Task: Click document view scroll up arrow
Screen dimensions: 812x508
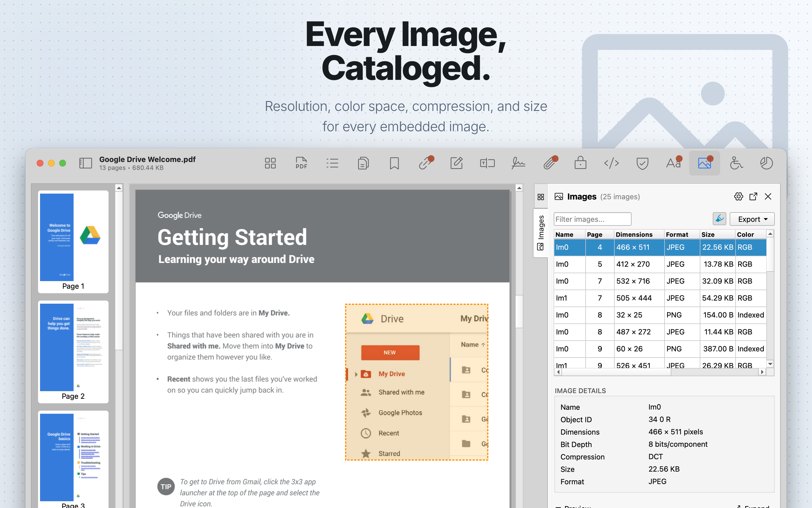Action: [x=519, y=188]
